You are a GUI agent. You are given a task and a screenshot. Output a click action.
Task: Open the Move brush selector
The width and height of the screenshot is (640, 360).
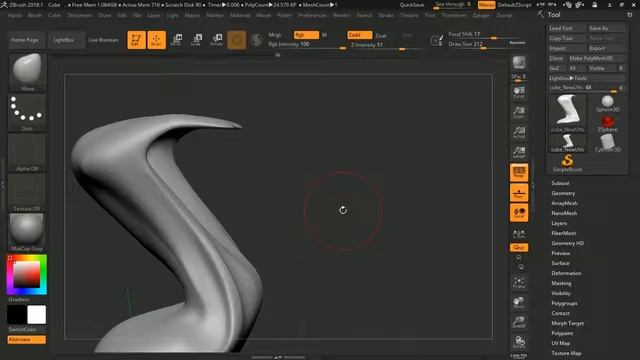point(27,72)
